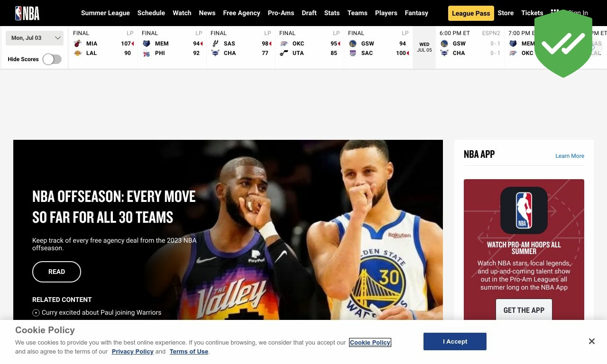Open the Tickets link
Image resolution: width=607 pixels, height=364 pixels.
[x=532, y=13]
